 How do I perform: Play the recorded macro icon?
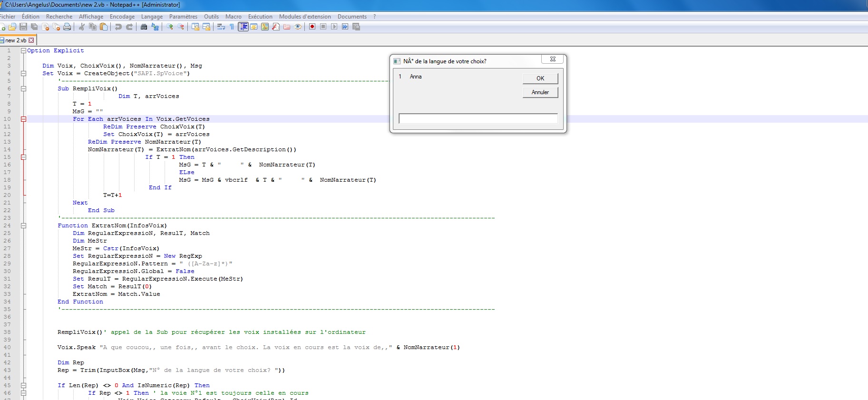click(334, 27)
